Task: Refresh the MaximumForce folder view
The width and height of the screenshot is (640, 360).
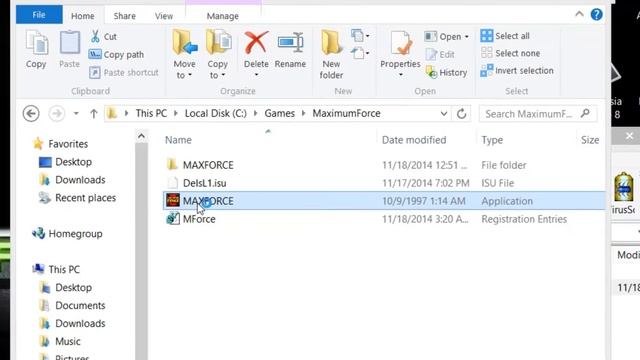Action: tap(462, 113)
